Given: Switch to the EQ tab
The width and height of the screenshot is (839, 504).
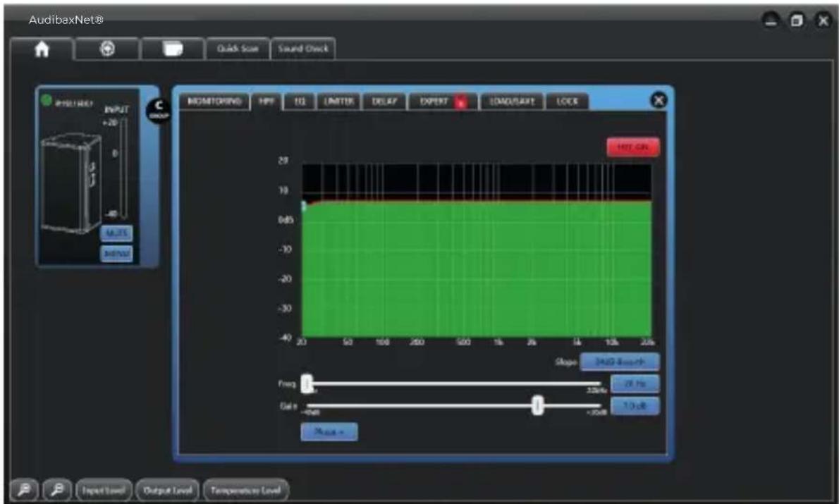Looking at the screenshot, I should tap(300, 101).
